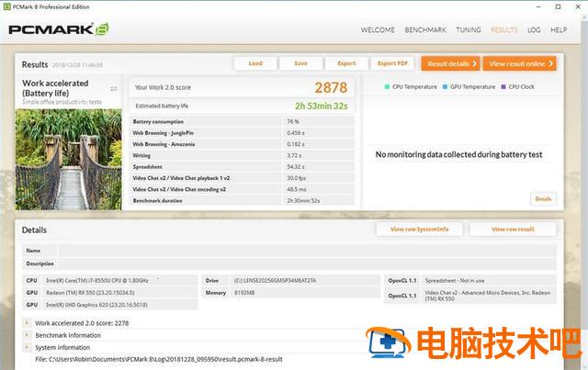The height and width of the screenshot is (370, 588).
Task: Select the Spreadsheet result row
Action: click(242, 166)
